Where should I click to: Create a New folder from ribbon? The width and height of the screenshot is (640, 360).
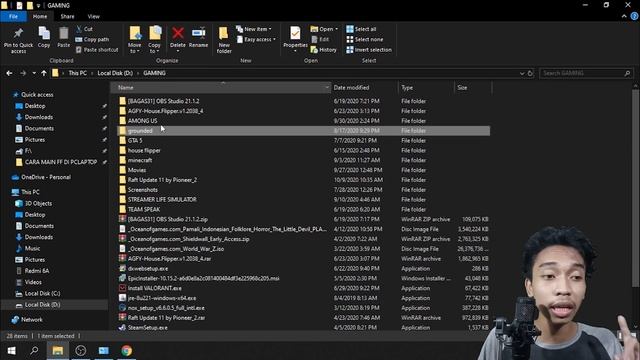pyautogui.click(x=224, y=40)
